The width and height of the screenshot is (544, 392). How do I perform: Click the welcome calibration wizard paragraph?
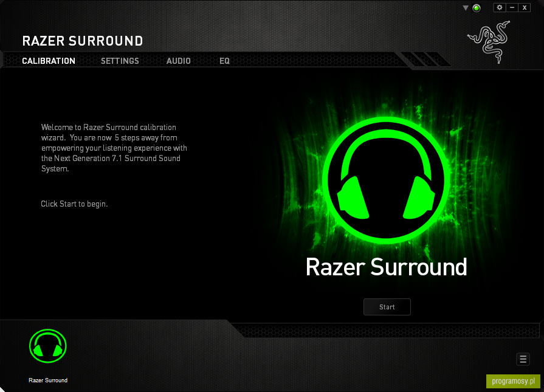114,148
